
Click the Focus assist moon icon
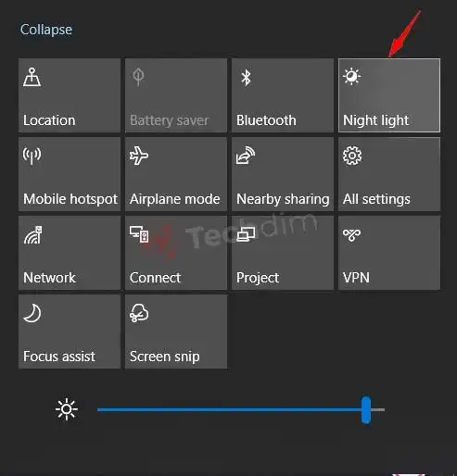coord(32,313)
